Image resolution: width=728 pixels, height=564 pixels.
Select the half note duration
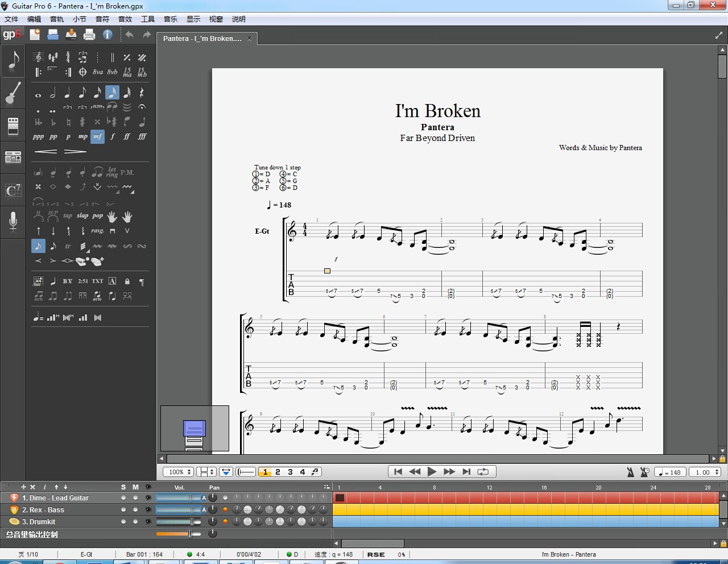coord(53,93)
